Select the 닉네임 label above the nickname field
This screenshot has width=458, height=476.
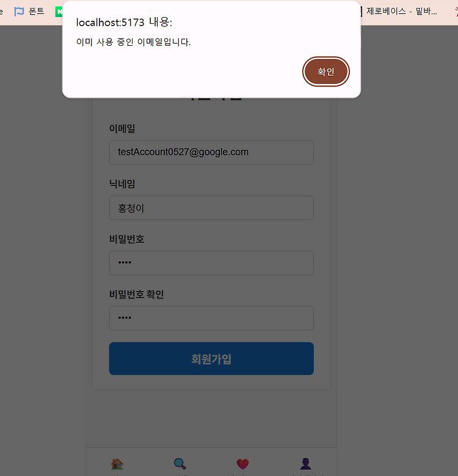click(122, 184)
